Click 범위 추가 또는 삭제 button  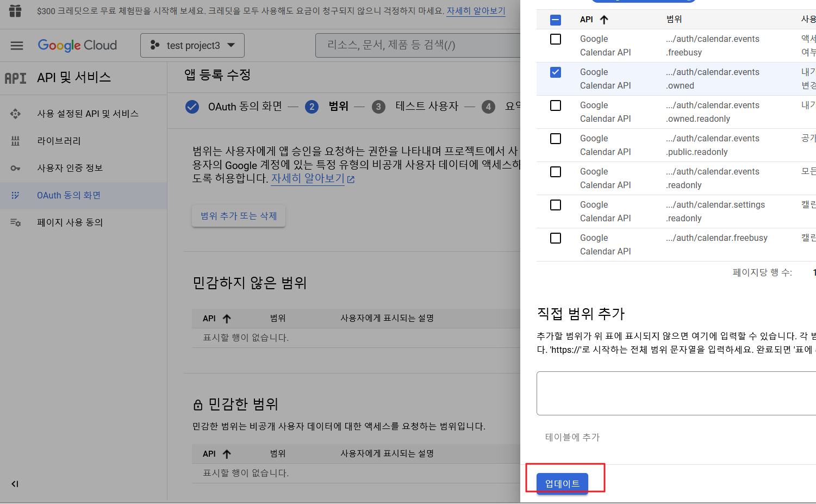pos(239,216)
